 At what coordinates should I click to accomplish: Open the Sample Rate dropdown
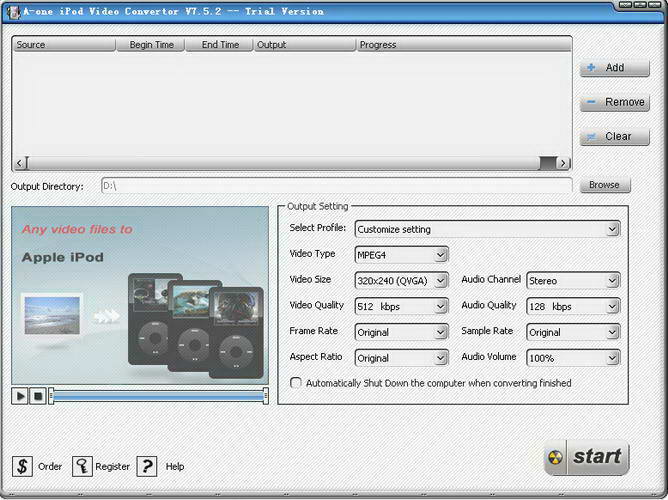click(x=613, y=332)
